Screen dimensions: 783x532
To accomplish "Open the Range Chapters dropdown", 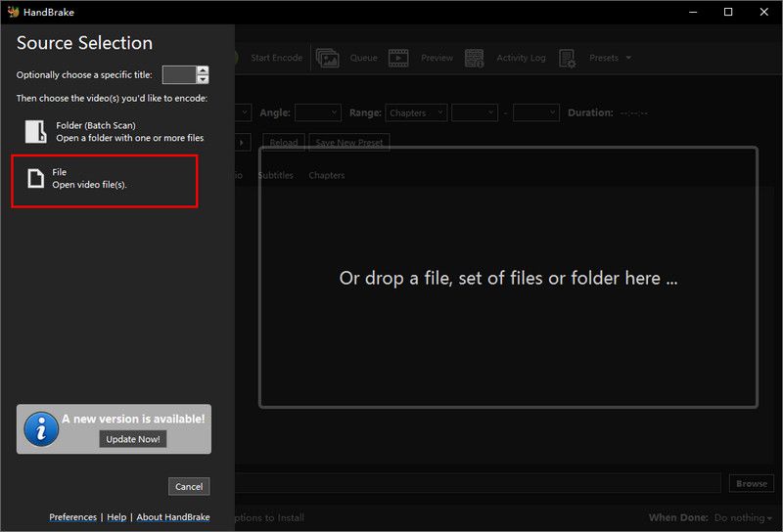I will tap(416, 113).
